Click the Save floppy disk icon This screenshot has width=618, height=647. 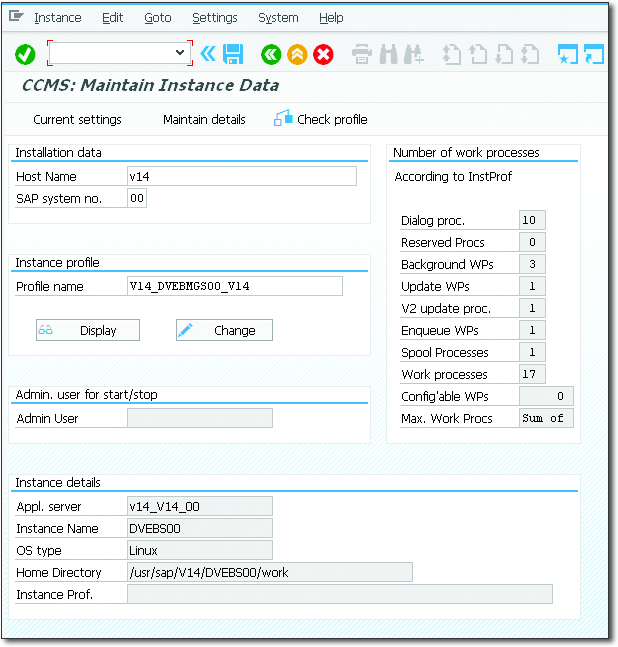click(233, 54)
